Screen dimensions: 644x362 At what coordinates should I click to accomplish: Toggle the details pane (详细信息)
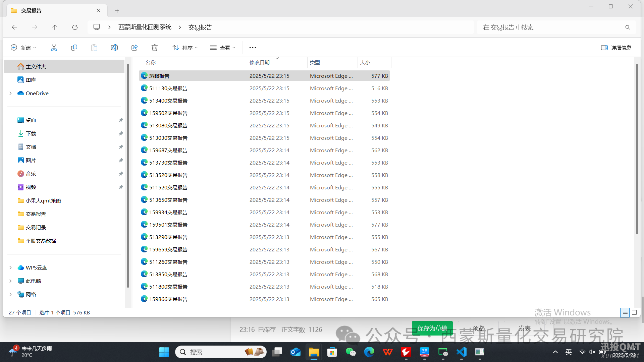(616, 48)
